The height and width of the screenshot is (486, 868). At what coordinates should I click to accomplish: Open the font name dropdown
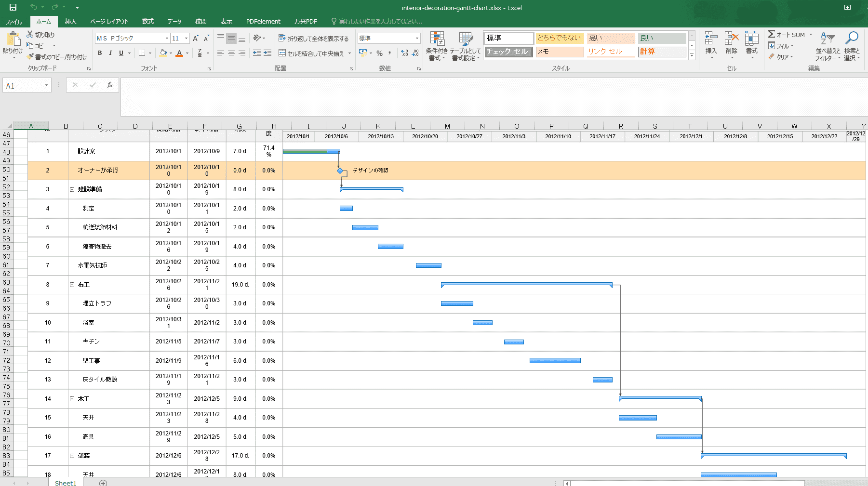[x=167, y=39]
